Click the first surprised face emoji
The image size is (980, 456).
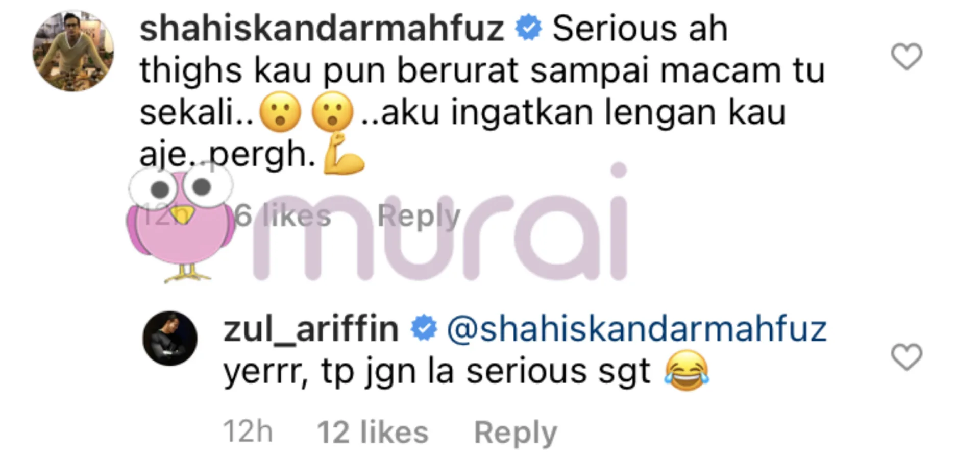(280, 112)
